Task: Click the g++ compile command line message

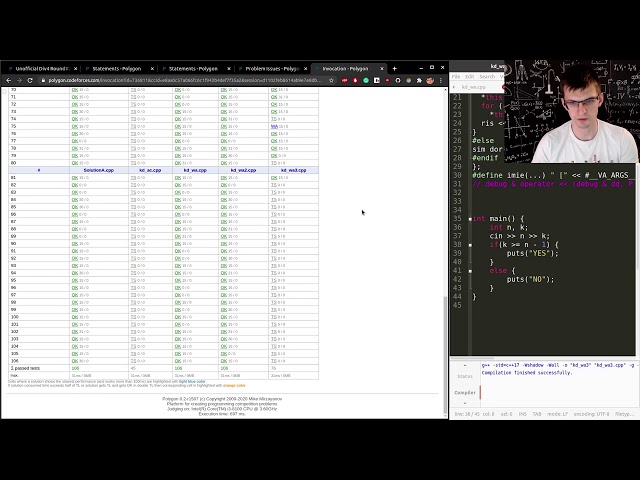Action: click(x=558, y=365)
